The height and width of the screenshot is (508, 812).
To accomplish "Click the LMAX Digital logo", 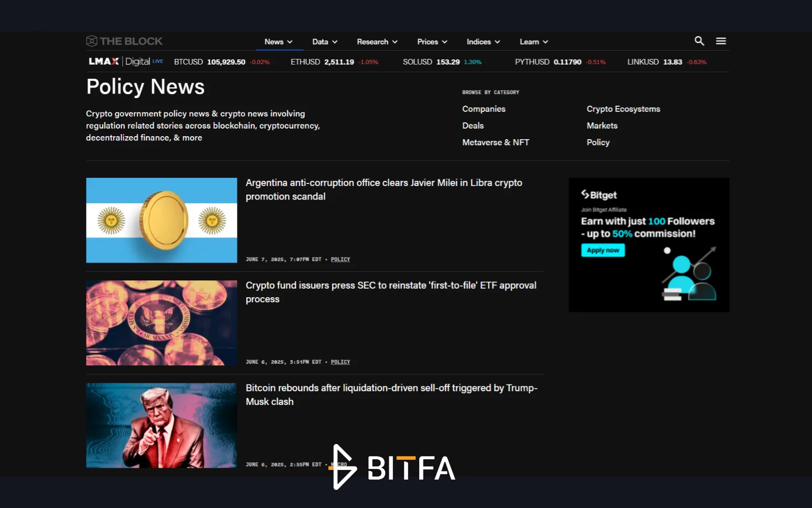I will pos(126,61).
